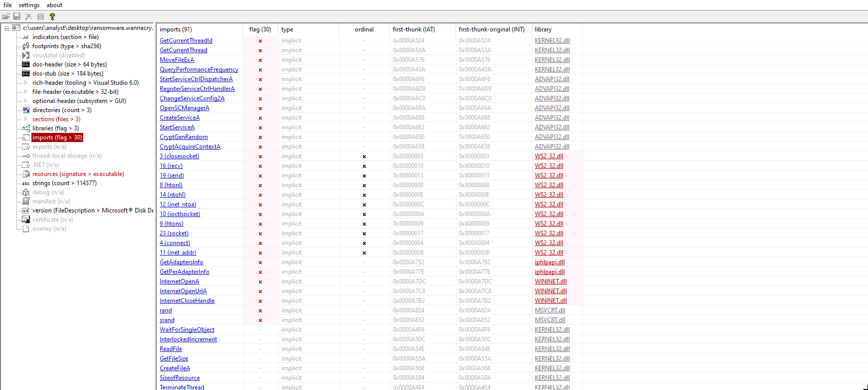Open the InternetOpenUrlA import link
The width and height of the screenshot is (868, 390).
tap(183, 291)
